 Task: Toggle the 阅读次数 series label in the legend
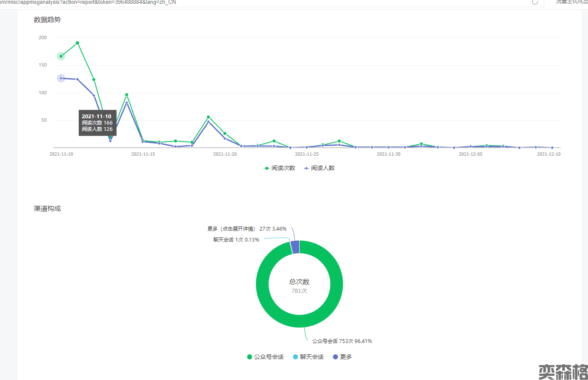[x=283, y=168]
